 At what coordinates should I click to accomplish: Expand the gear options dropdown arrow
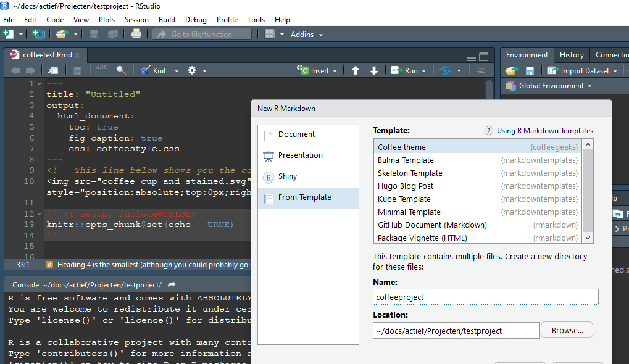pyautogui.click(x=204, y=71)
